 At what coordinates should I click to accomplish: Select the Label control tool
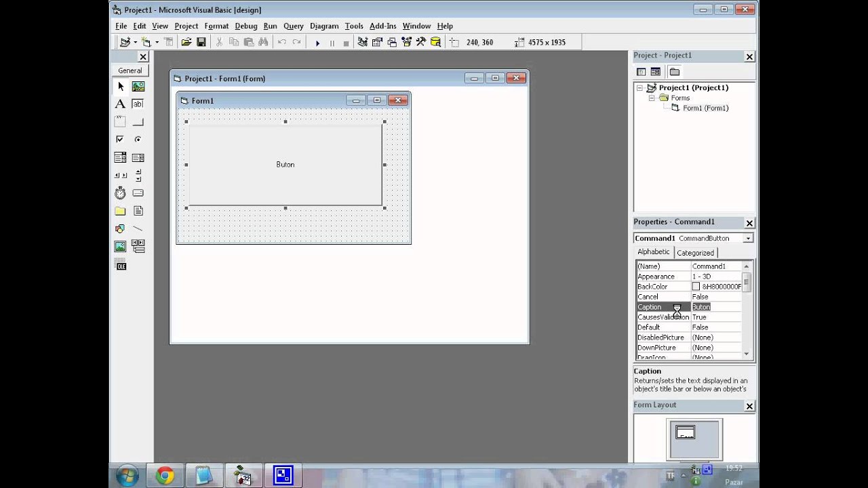point(120,104)
